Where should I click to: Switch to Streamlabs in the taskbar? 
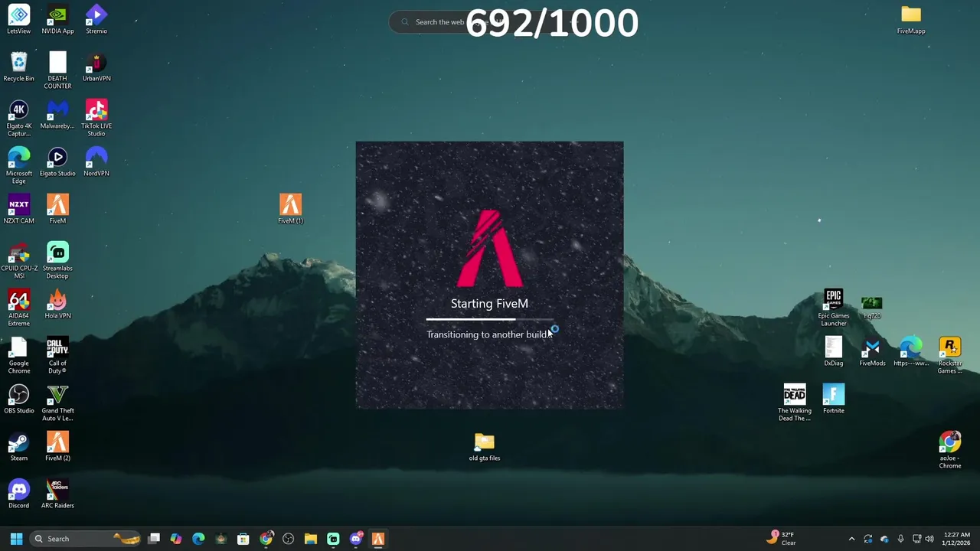333,539
